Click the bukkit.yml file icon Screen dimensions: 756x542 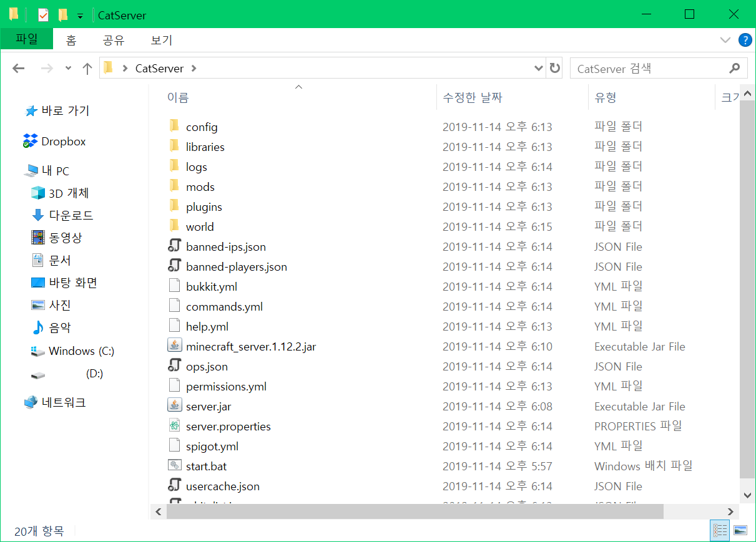pos(174,286)
